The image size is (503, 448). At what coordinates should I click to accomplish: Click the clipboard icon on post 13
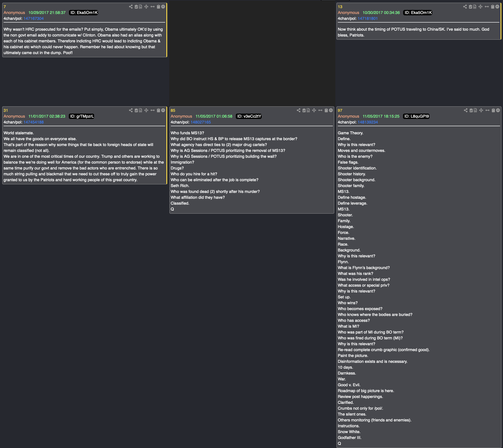point(493,7)
